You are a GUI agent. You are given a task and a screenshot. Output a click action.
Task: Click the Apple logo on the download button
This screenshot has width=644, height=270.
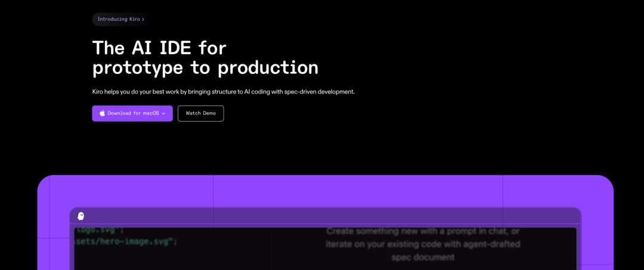pos(103,113)
